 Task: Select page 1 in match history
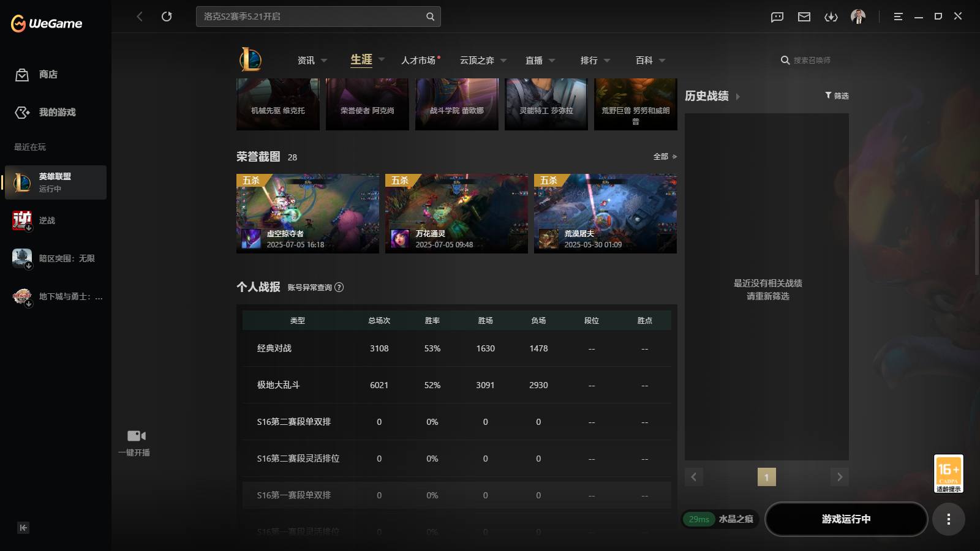(767, 477)
